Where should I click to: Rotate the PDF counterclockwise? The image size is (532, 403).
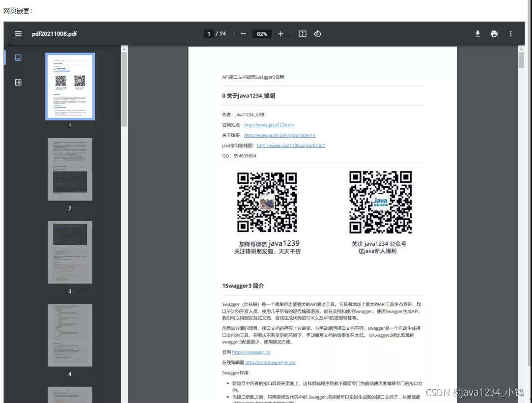click(x=317, y=33)
